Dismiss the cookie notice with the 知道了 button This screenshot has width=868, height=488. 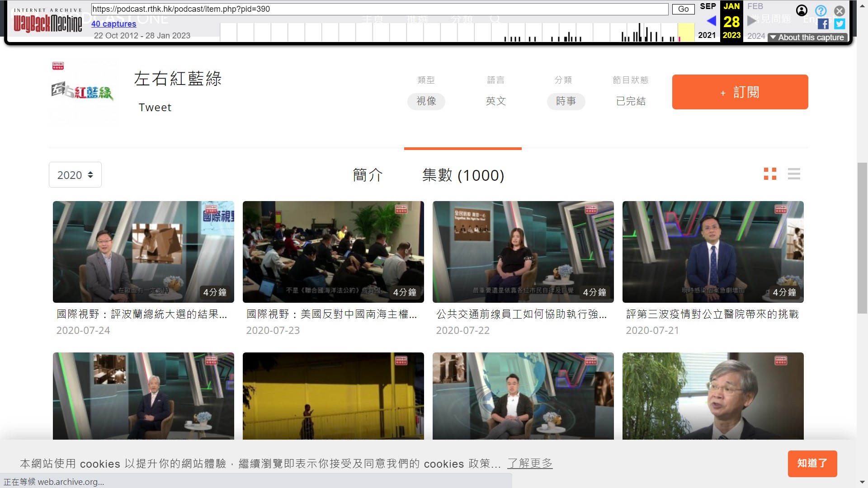point(812,463)
